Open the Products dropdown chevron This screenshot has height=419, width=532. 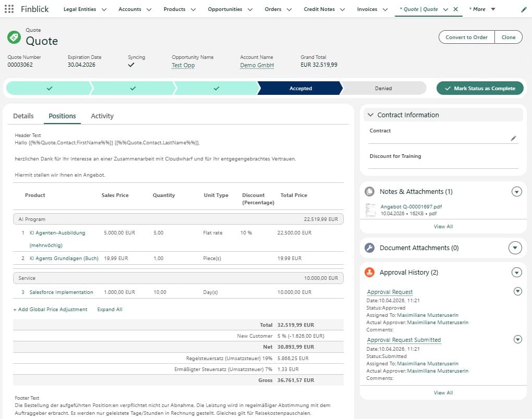pyautogui.click(x=194, y=9)
